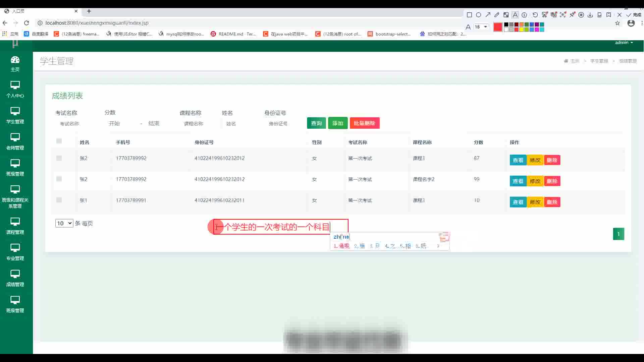Expand the admin user menu
This screenshot has width=644, height=362.
tap(624, 43)
